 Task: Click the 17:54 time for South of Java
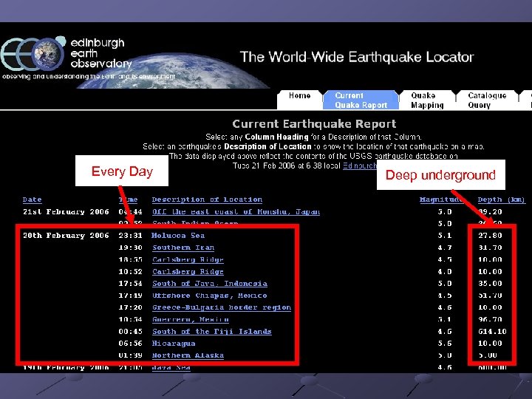click(130, 283)
